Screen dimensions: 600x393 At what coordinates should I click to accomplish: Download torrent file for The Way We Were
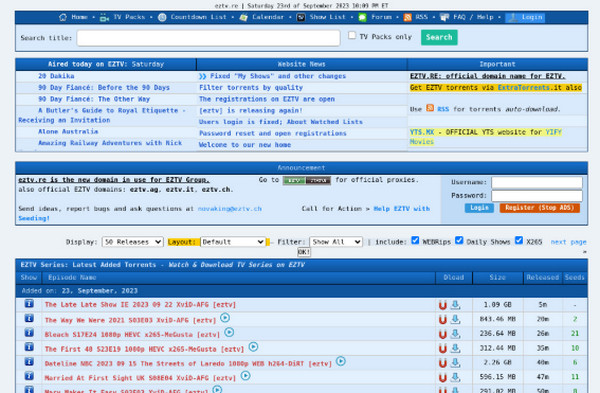[455, 319]
